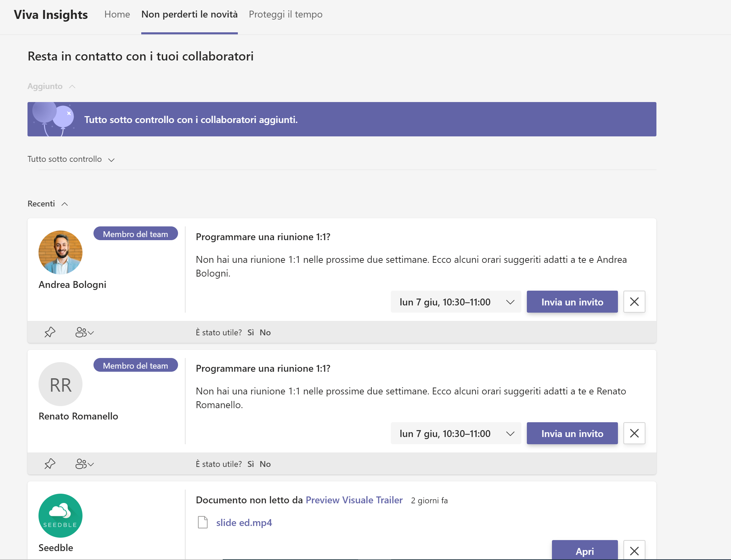Screen dimensions: 731x560
Task: Open people options icon on Andrea Bologni card
Action: click(85, 332)
